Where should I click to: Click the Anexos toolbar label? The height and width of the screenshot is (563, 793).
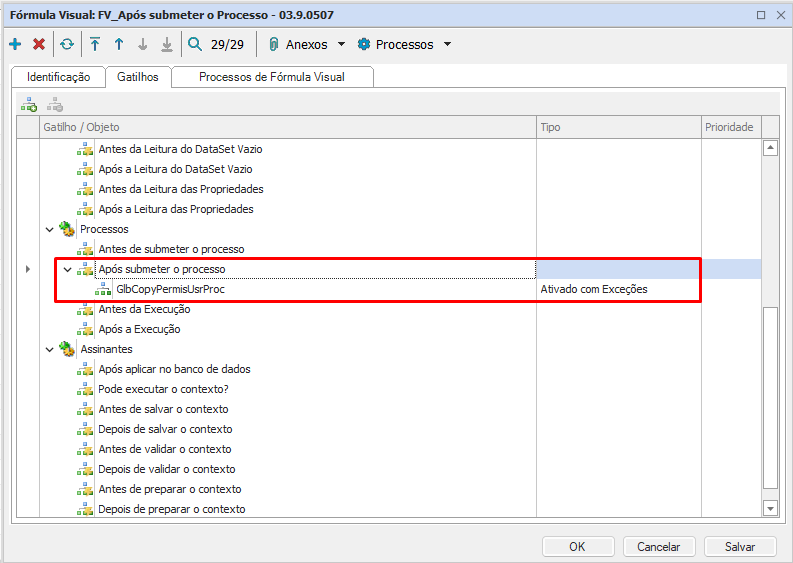pos(306,45)
